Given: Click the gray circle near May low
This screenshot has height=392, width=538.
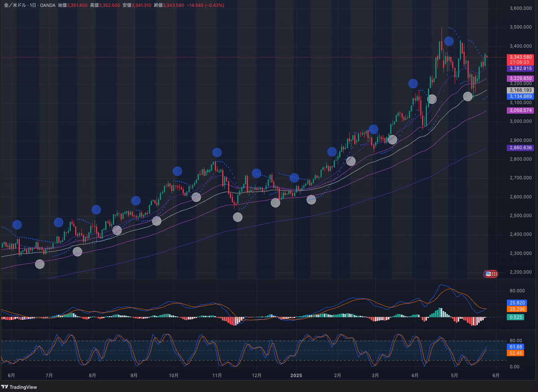Looking at the screenshot, I should [x=468, y=96].
